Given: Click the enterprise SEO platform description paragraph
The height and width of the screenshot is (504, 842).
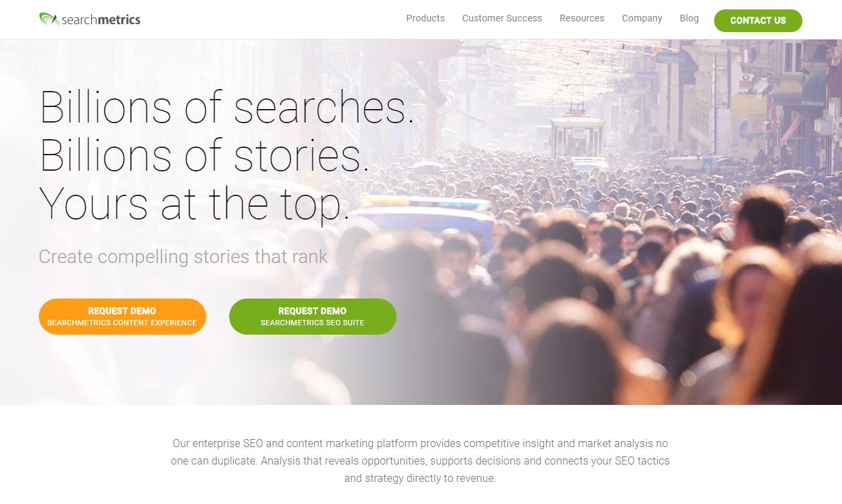Looking at the screenshot, I should coord(420,460).
